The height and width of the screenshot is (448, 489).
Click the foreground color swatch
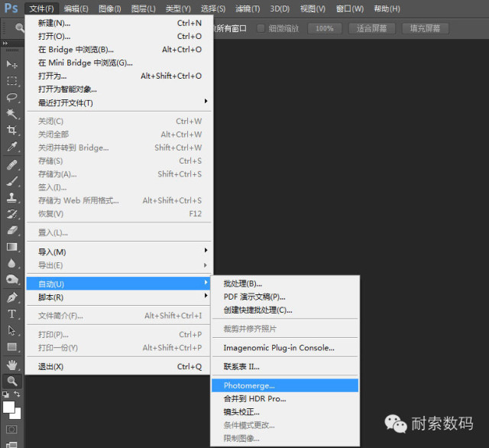(x=8, y=407)
